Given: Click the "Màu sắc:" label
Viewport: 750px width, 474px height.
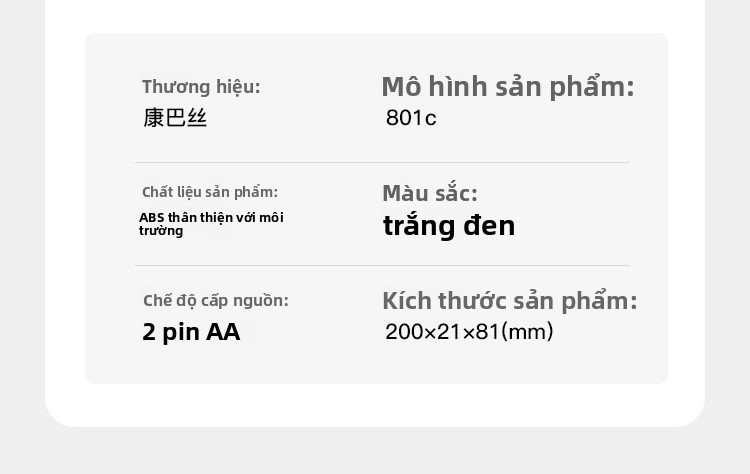Looking at the screenshot, I should [x=430, y=193].
